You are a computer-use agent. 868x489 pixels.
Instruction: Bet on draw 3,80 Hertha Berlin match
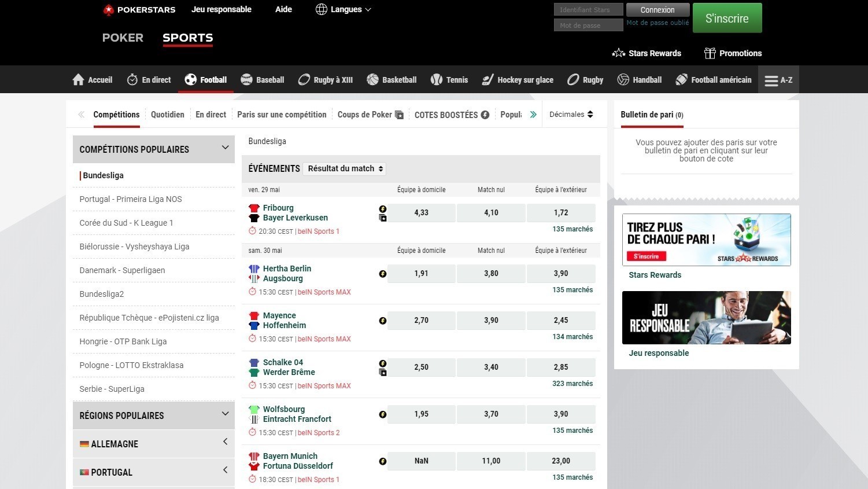coord(491,274)
